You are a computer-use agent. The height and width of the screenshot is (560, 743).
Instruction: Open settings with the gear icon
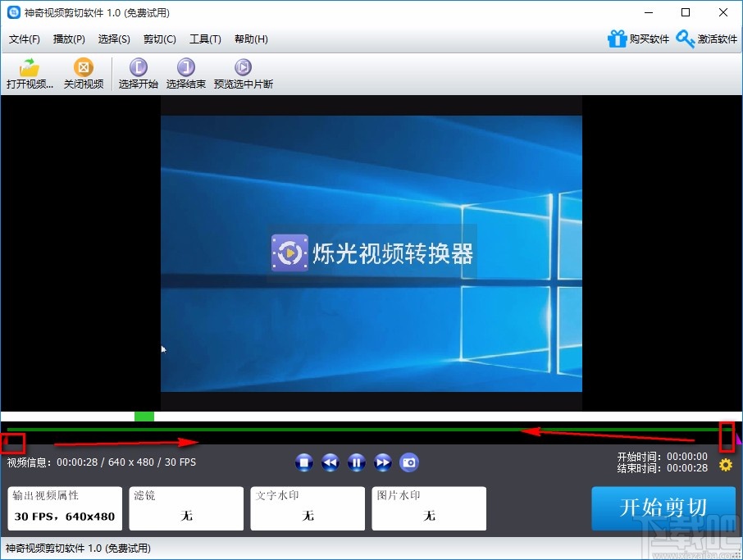point(726,465)
